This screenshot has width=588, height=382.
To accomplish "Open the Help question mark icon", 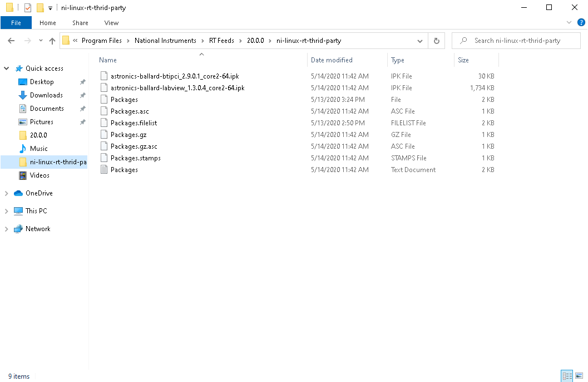I will tap(581, 22).
